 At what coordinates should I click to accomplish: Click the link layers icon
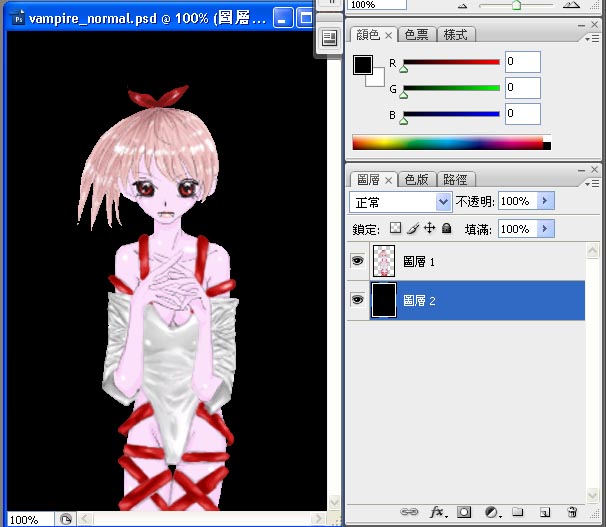click(x=409, y=512)
